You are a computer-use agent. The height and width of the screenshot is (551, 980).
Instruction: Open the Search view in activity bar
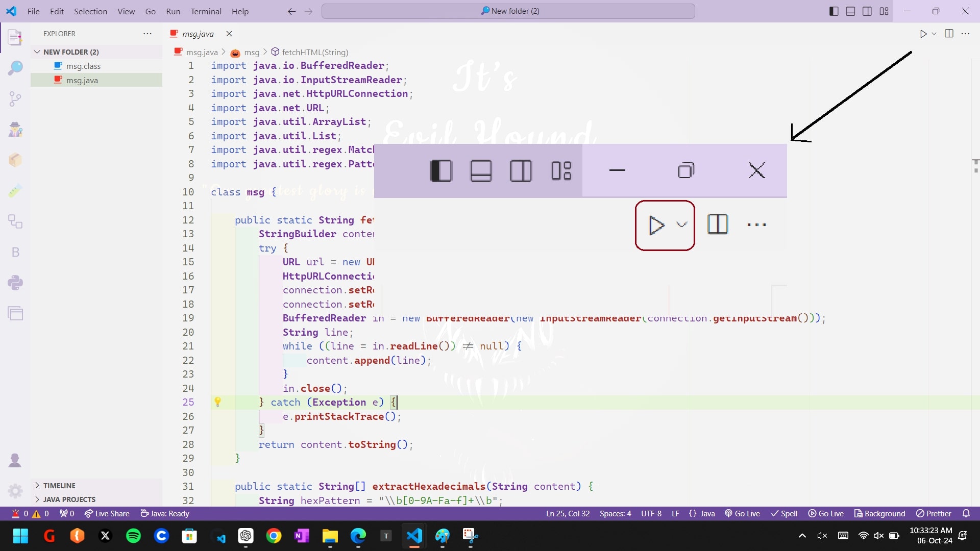point(15,68)
